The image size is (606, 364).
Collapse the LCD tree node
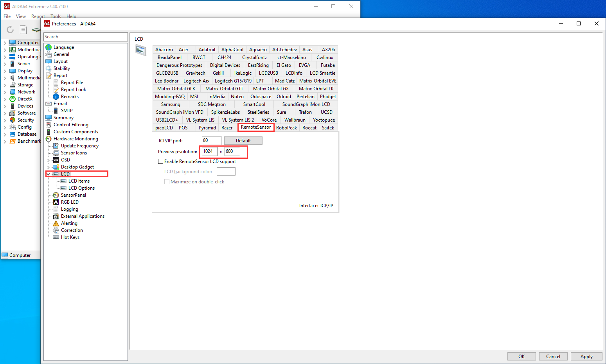[x=48, y=174]
